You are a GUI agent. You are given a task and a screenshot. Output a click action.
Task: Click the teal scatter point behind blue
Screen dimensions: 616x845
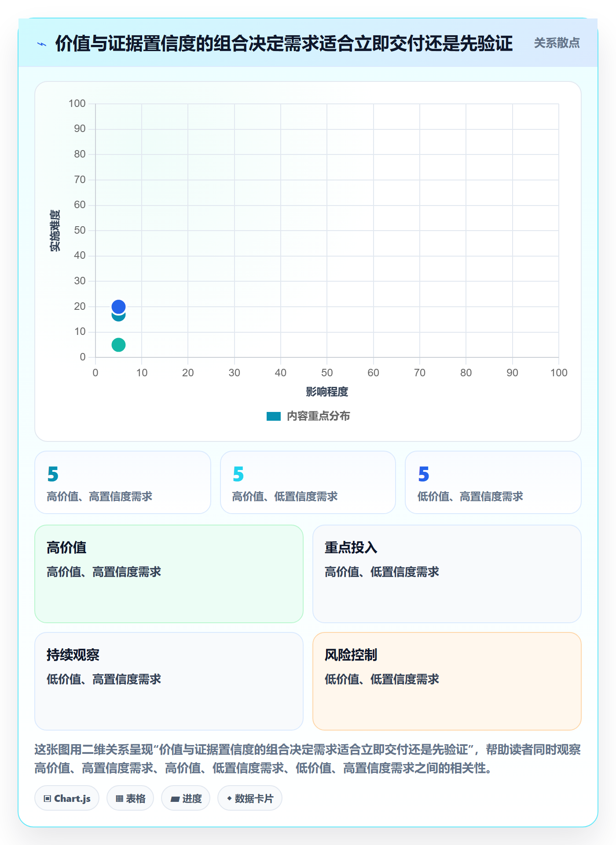[x=118, y=317]
